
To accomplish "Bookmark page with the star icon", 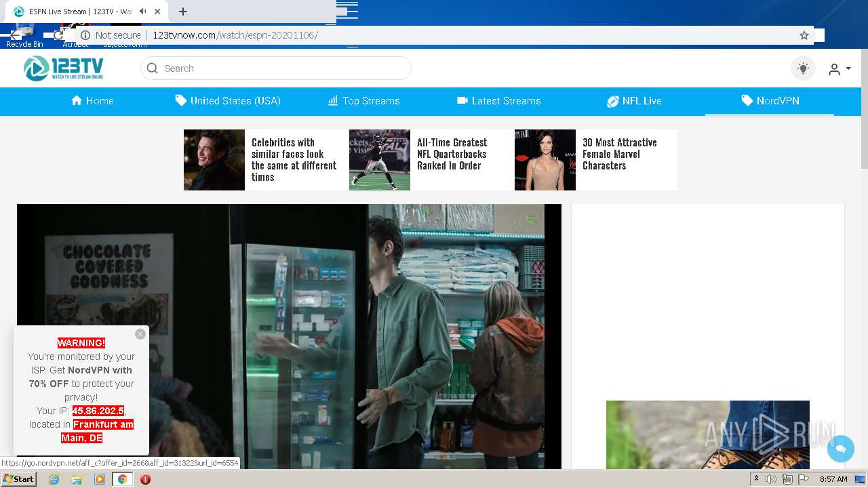I will tap(804, 35).
